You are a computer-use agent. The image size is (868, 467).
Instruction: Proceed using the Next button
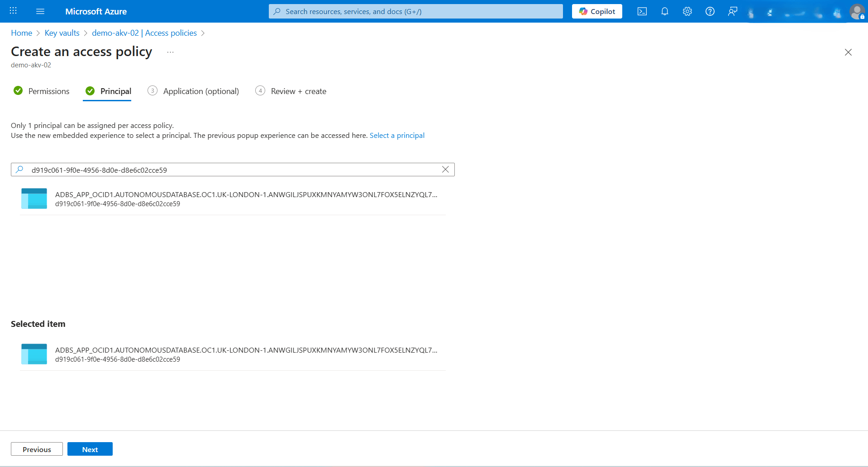90,448
